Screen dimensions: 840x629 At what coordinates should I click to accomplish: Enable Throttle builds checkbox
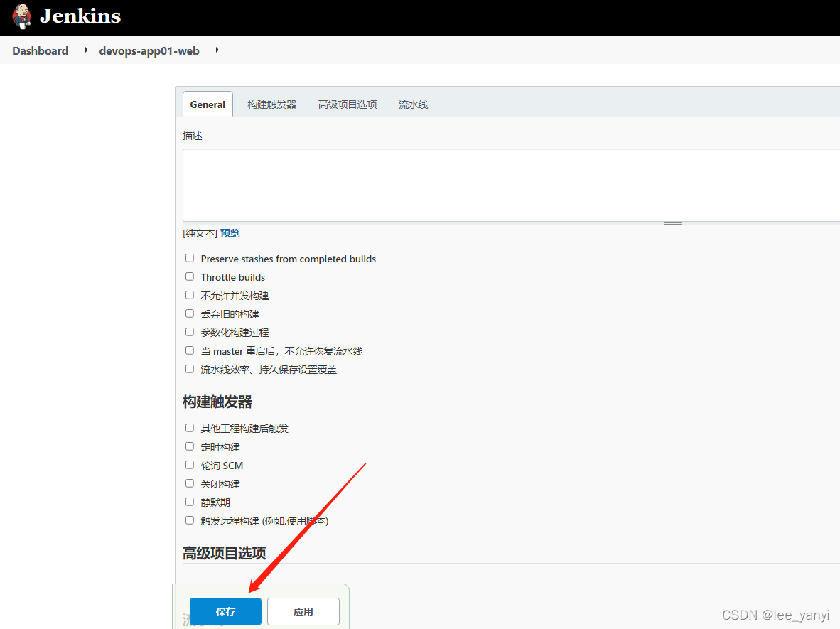190,276
